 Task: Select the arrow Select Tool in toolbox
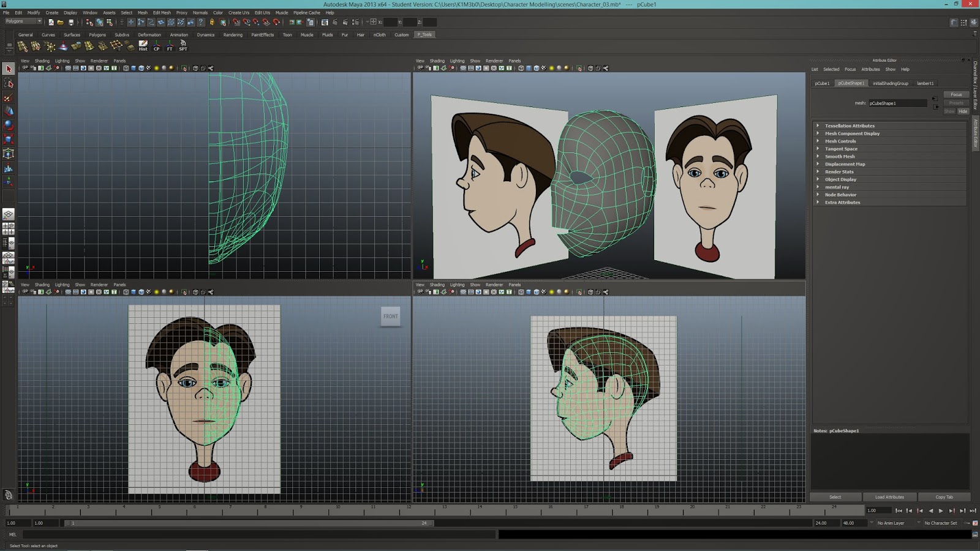click(x=9, y=69)
